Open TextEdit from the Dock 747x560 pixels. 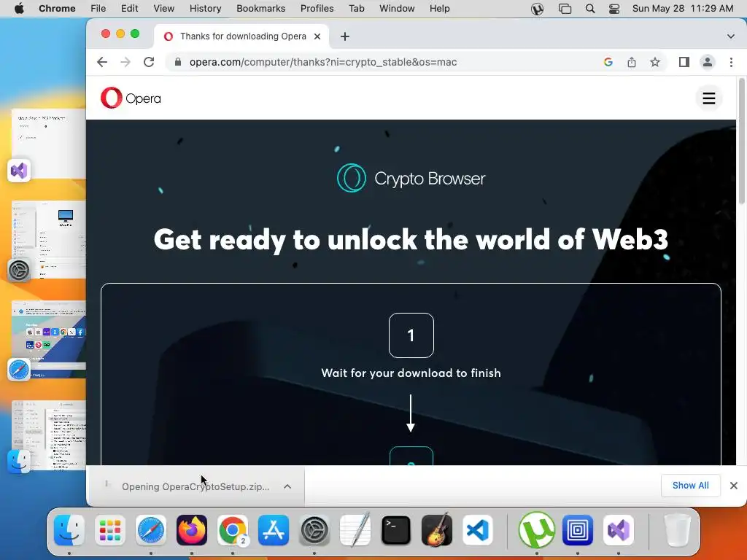click(x=355, y=529)
